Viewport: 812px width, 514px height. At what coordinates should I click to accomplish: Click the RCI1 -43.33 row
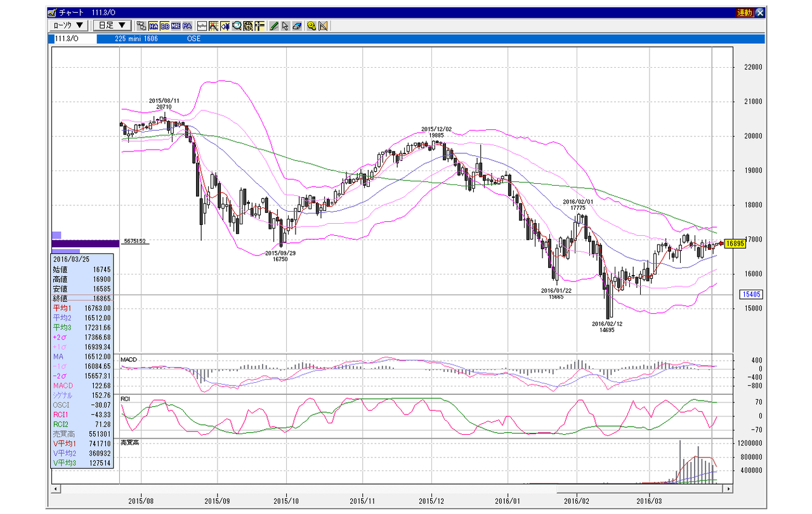(x=82, y=414)
